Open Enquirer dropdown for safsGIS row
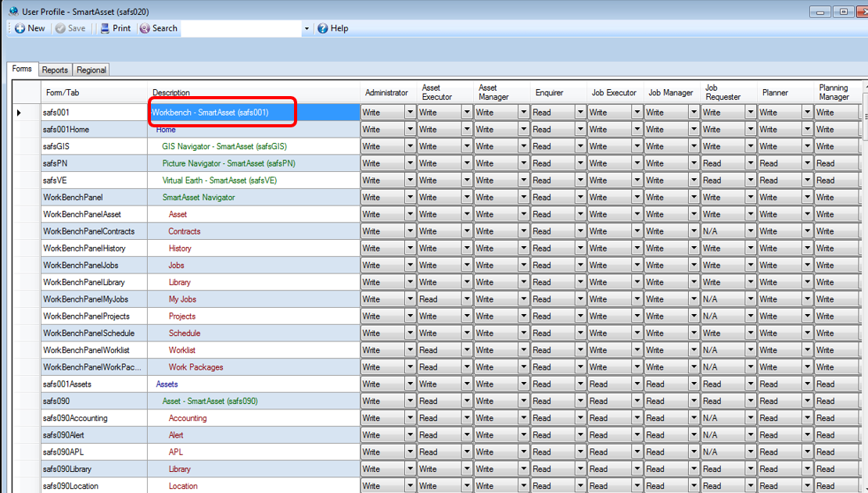The width and height of the screenshot is (868, 493). (x=580, y=147)
